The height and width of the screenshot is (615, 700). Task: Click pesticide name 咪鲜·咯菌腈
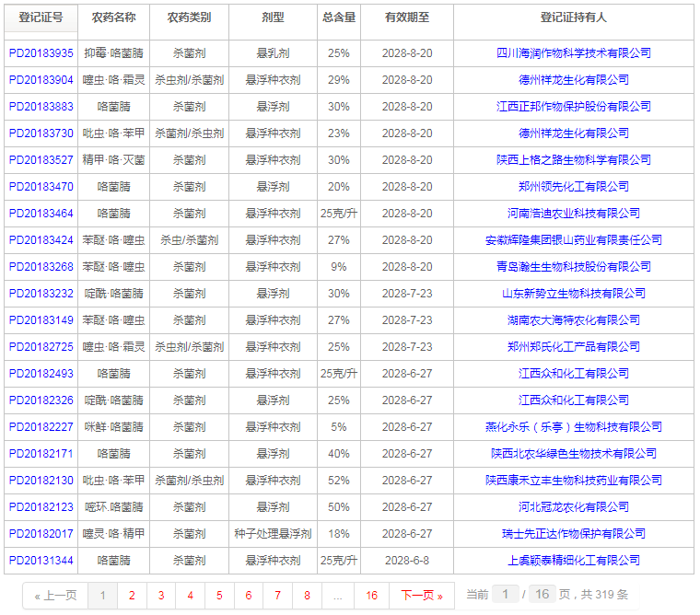[114, 427]
